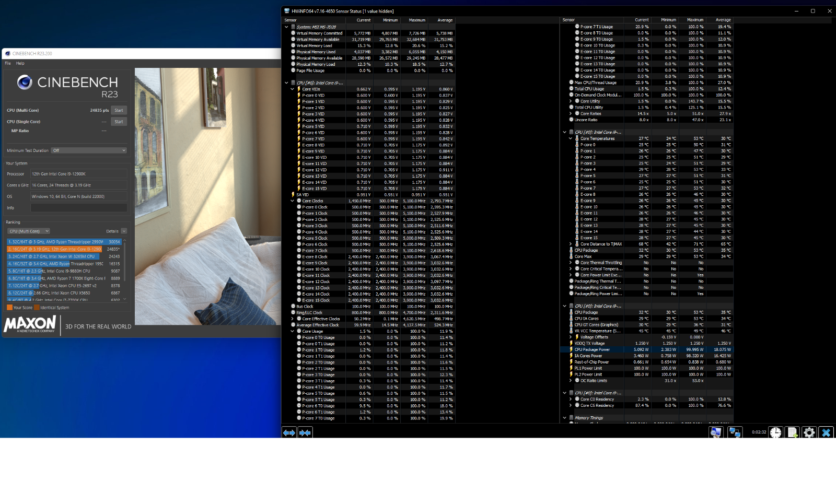Click the Cinebench logo sphere icon
Screen dimensions: 836x504
click(25, 82)
